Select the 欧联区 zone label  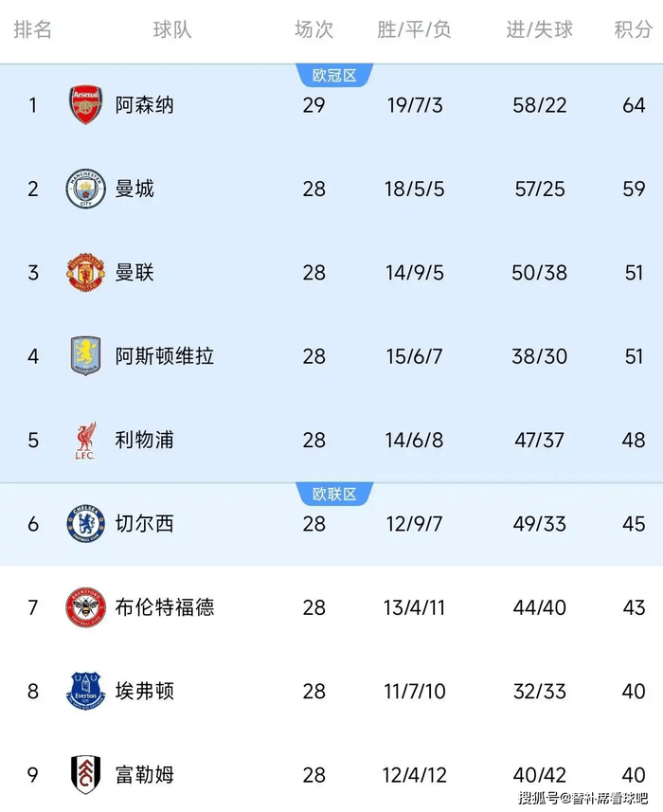coord(334,495)
